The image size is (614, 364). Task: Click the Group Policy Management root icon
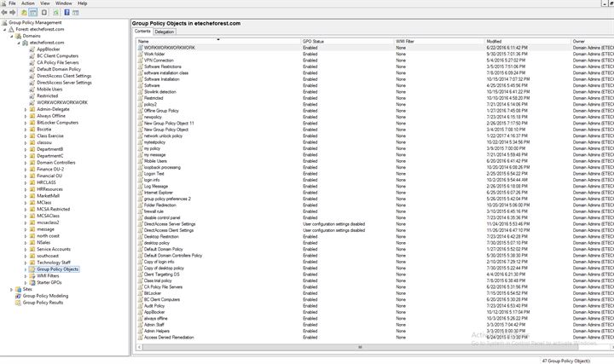tap(4, 23)
